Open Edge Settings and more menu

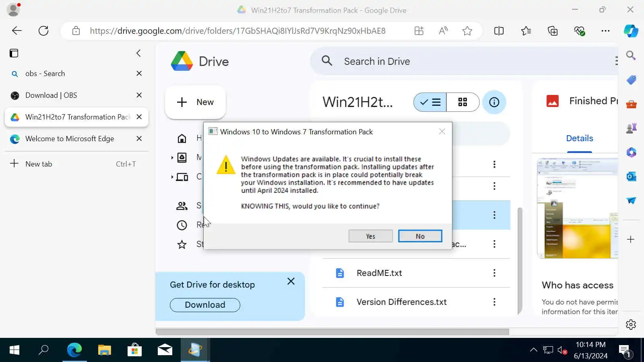605,31
